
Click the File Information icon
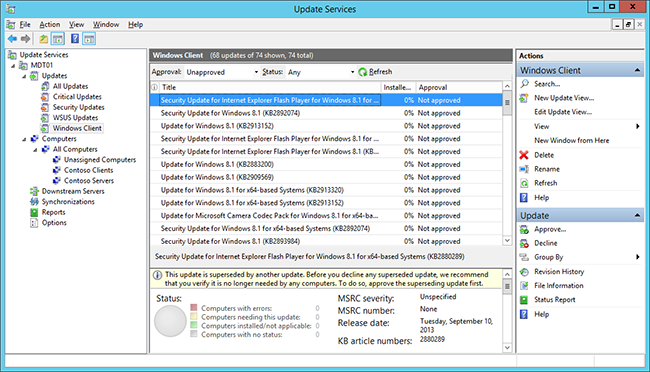coord(524,286)
